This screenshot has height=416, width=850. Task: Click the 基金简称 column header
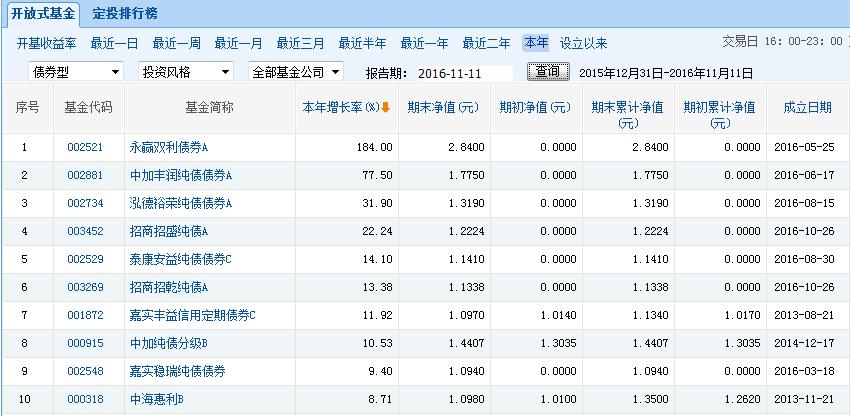coord(209,108)
